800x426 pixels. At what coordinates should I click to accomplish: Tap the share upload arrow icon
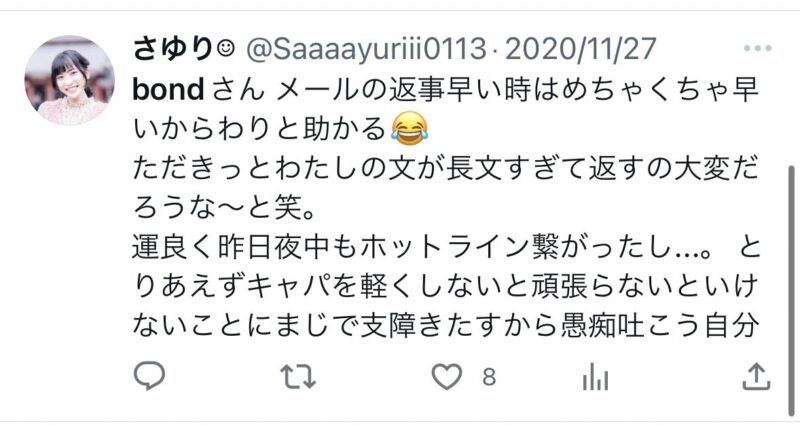coord(756,377)
